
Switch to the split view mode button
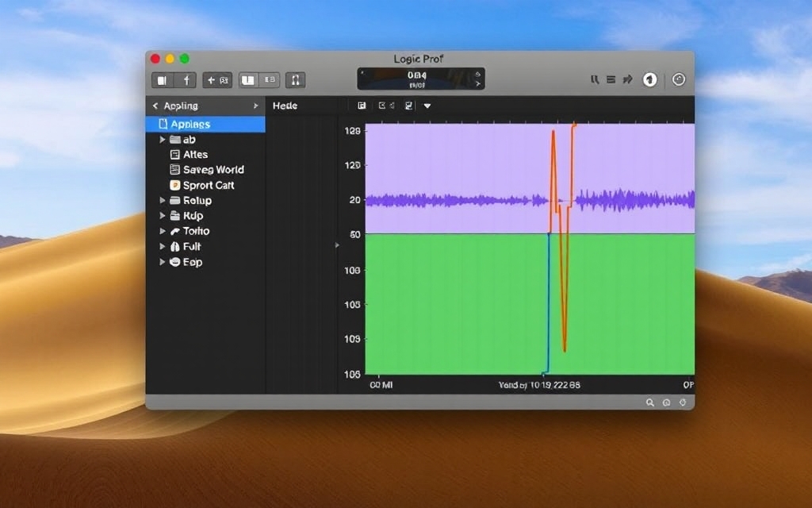pos(270,80)
